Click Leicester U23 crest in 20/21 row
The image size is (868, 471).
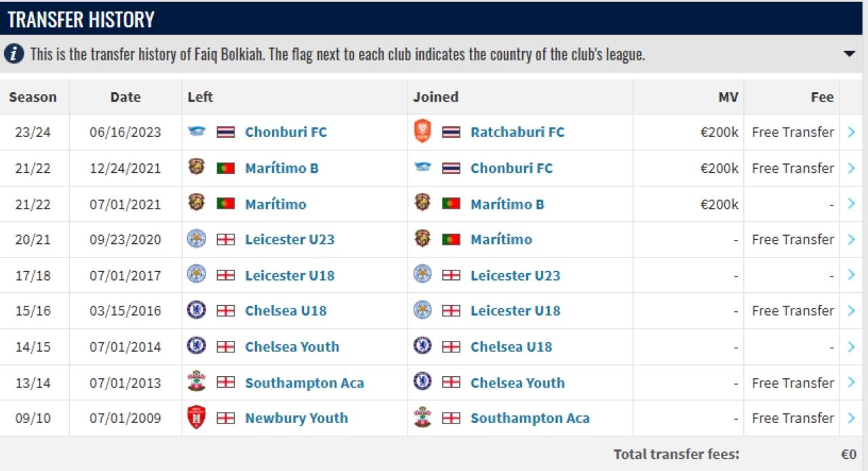(197, 239)
